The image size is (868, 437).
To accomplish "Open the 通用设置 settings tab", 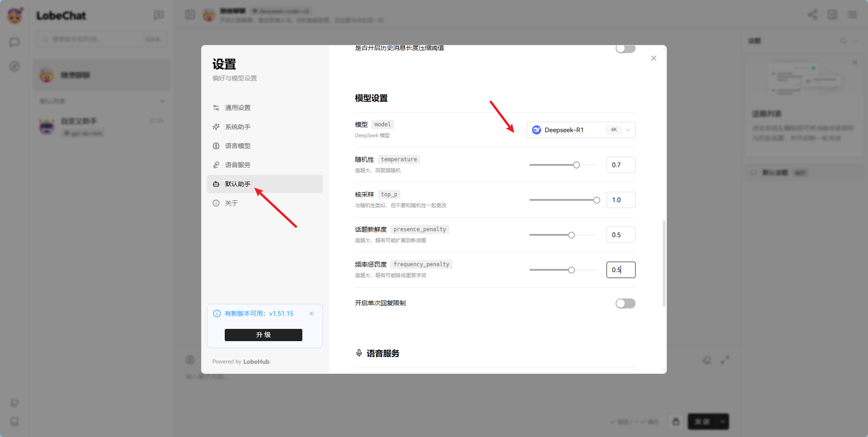I will point(265,108).
